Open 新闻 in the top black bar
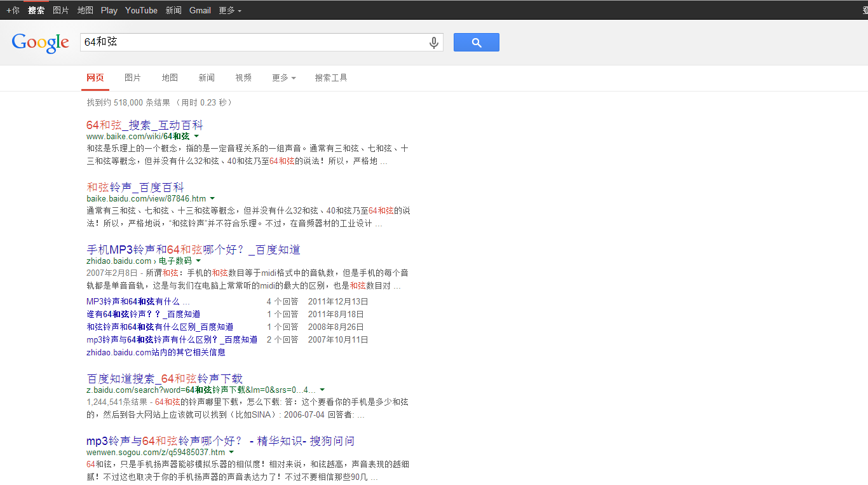 (173, 10)
